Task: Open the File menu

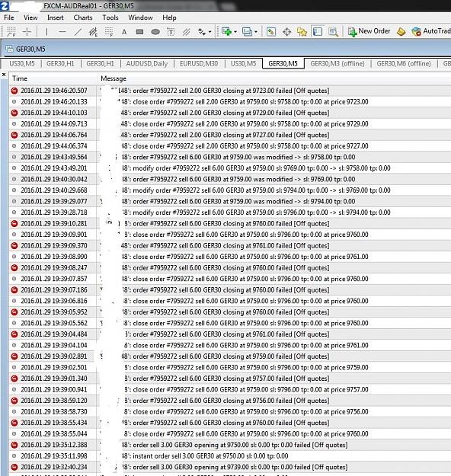Action: click(9, 18)
